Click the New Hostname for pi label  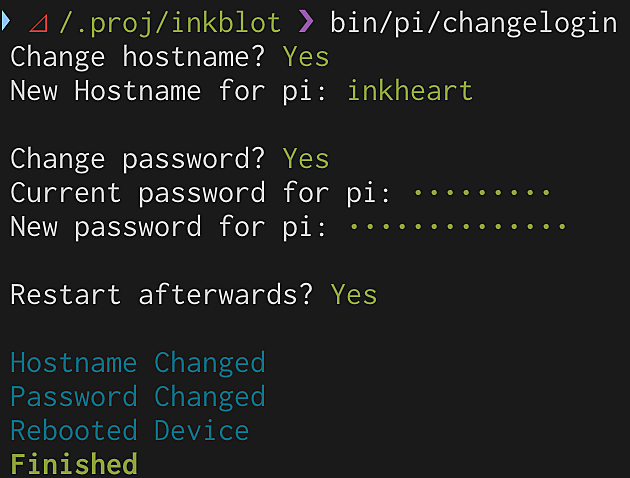[168, 91]
